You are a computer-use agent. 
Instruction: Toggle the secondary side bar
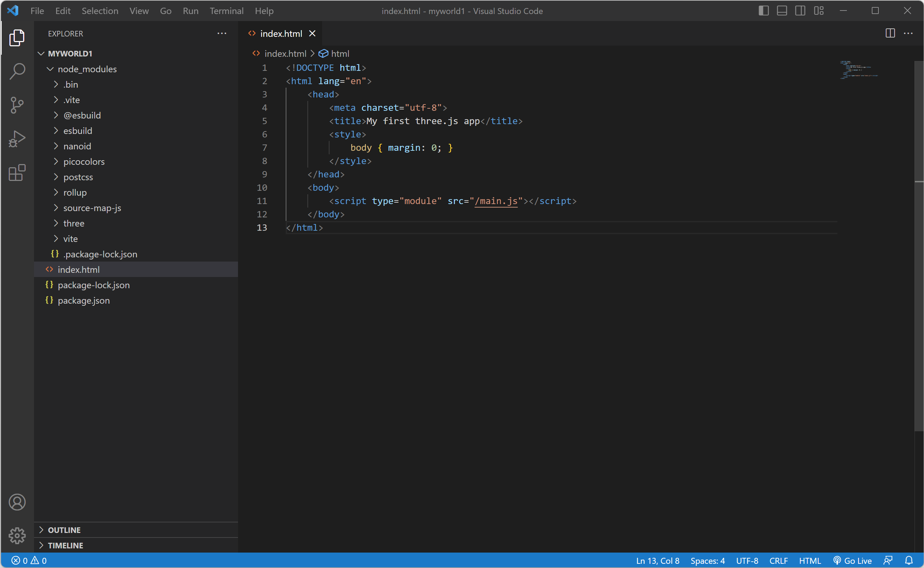point(800,11)
